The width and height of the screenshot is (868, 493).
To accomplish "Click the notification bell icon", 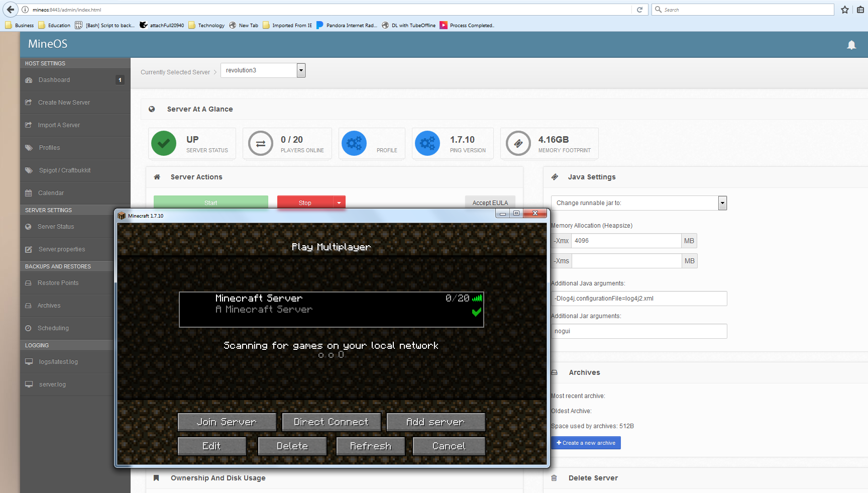I will 851,45.
